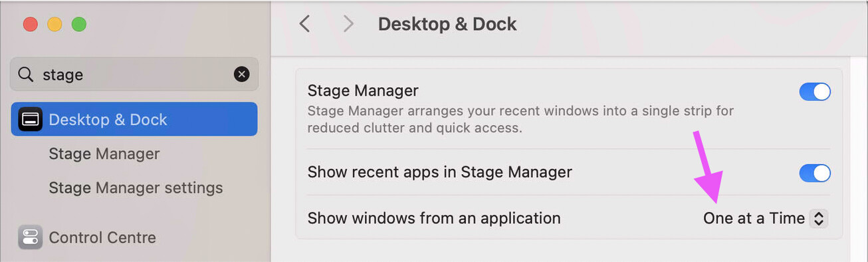Open Stage Manager settings search result
Viewport: 868px width, 262px height.
136,188
